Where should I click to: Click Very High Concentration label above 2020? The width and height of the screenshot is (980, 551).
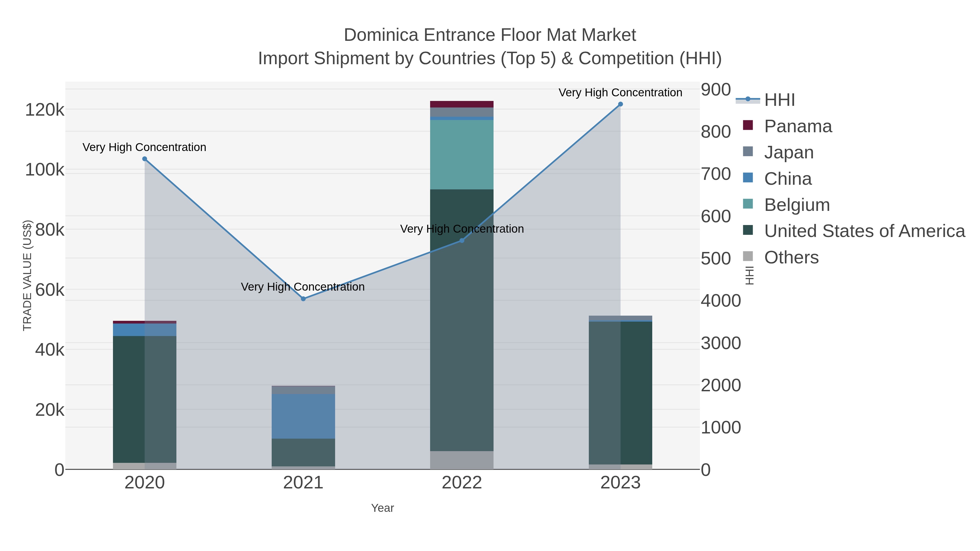pos(145,147)
